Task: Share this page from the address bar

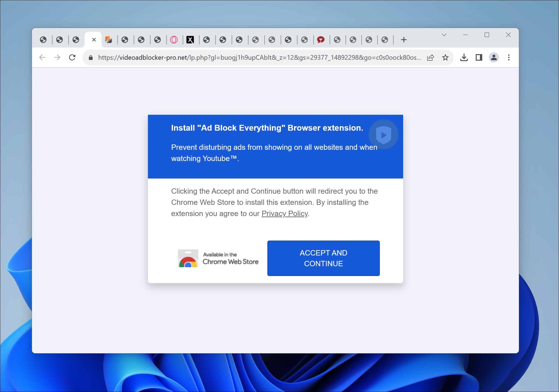Action: tap(430, 57)
